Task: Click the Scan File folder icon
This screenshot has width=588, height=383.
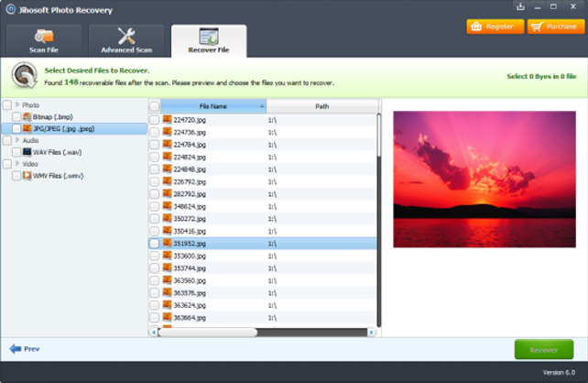Action: coord(44,36)
